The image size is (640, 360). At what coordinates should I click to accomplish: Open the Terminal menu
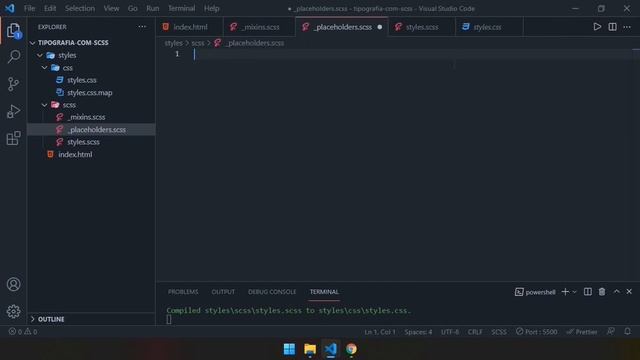182,8
